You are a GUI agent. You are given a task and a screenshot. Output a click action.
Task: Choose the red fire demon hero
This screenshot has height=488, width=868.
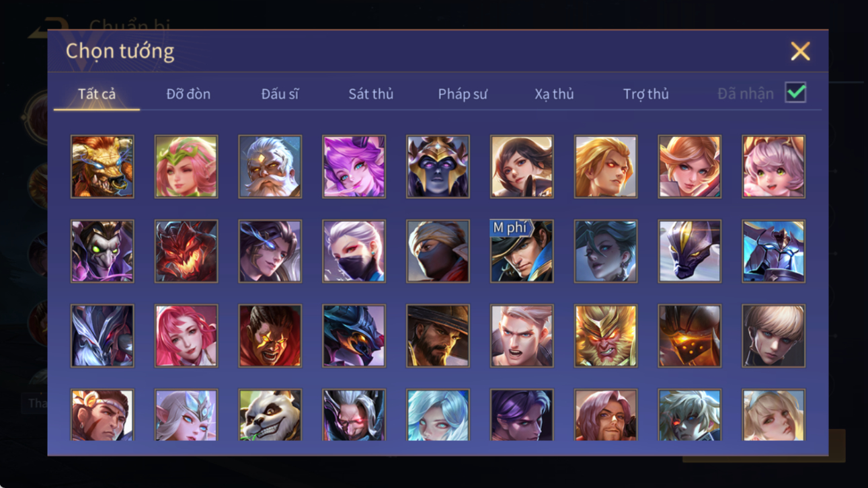(x=186, y=251)
